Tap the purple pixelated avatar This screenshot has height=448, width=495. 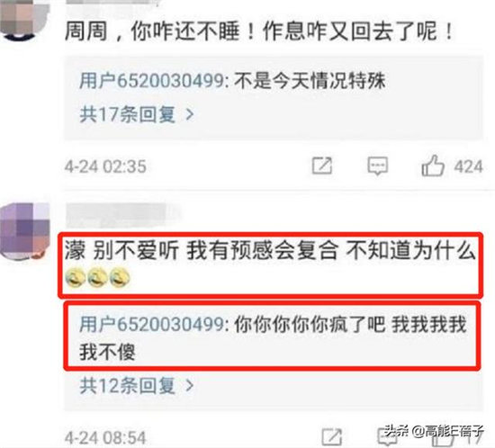(24, 231)
